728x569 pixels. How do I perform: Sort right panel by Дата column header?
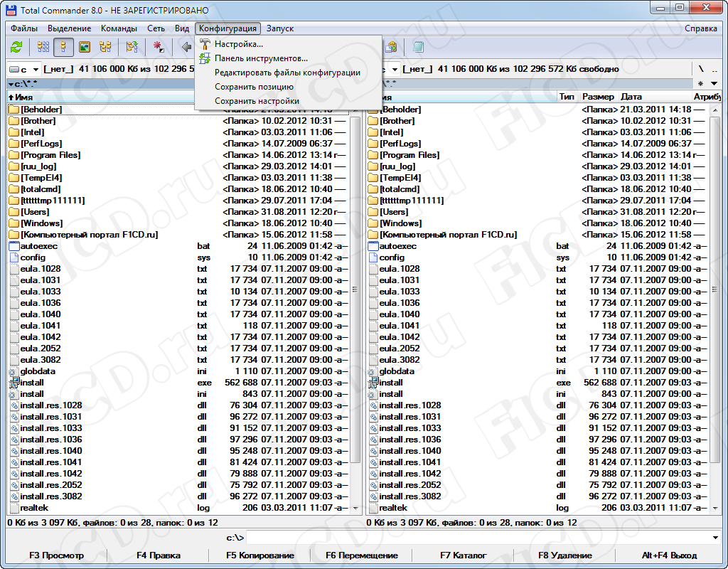654,97
